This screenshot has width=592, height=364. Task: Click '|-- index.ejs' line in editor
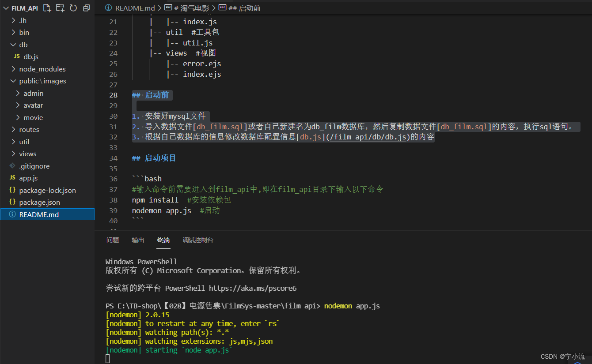click(194, 74)
